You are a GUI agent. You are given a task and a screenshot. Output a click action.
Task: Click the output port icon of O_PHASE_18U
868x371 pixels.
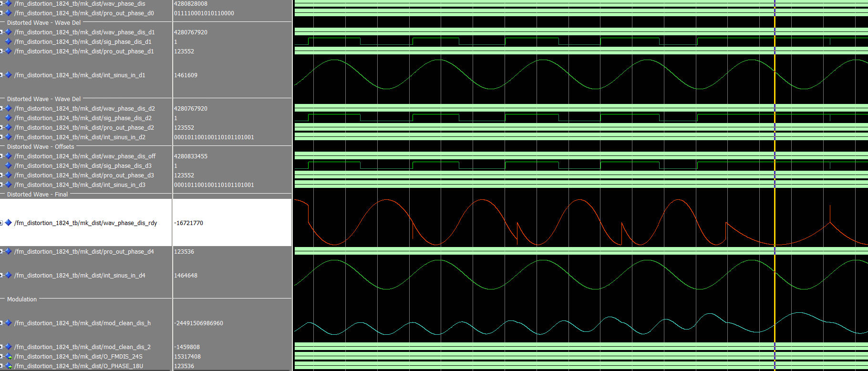pos(8,366)
